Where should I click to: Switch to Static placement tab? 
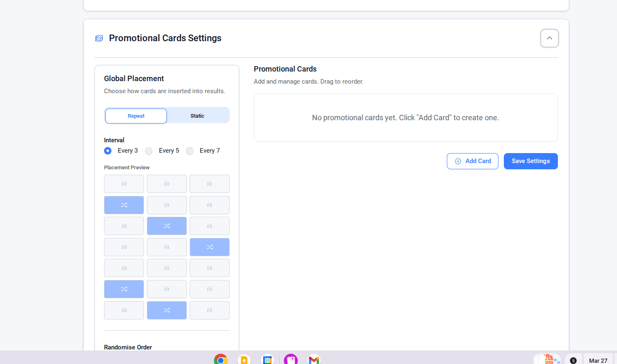tap(197, 116)
